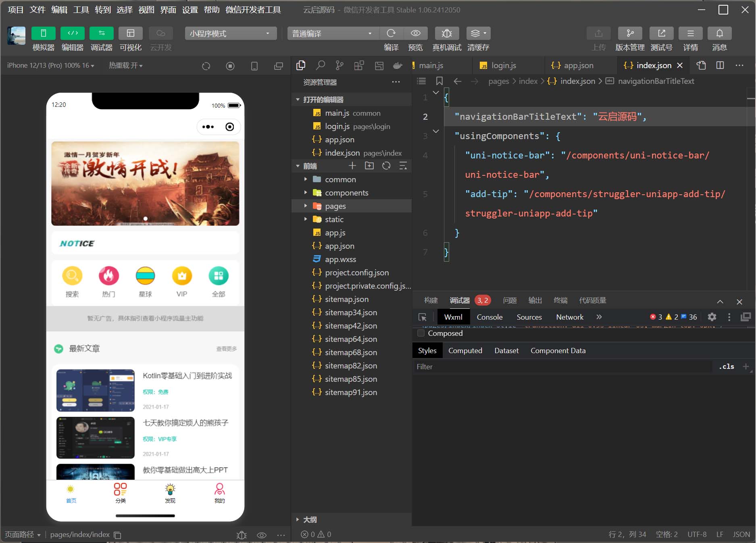Image resolution: width=756 pixels, height=543 pixels.
Task: Toggle the debugger (调试器) panel button
Action: point(101,33)
